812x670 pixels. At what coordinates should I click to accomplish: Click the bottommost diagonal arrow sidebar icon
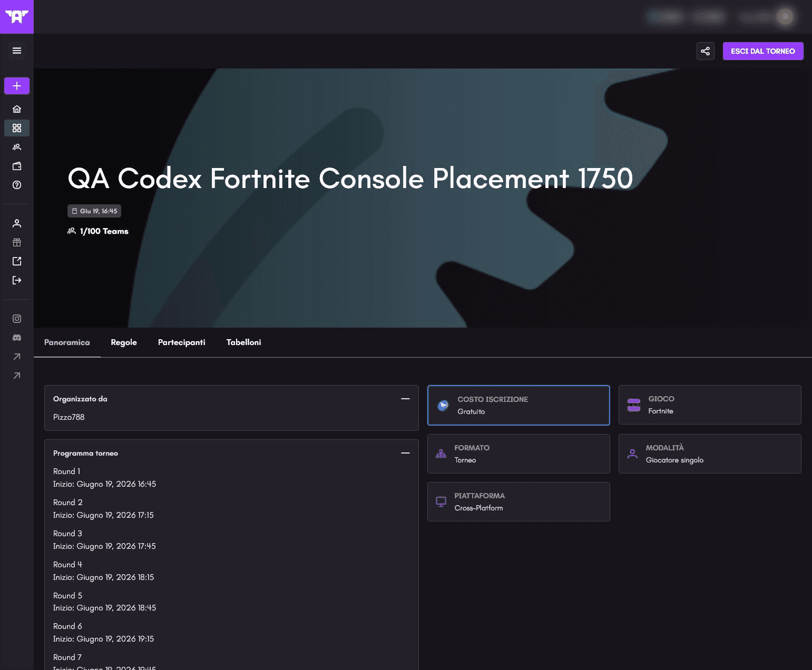[17, 376]
